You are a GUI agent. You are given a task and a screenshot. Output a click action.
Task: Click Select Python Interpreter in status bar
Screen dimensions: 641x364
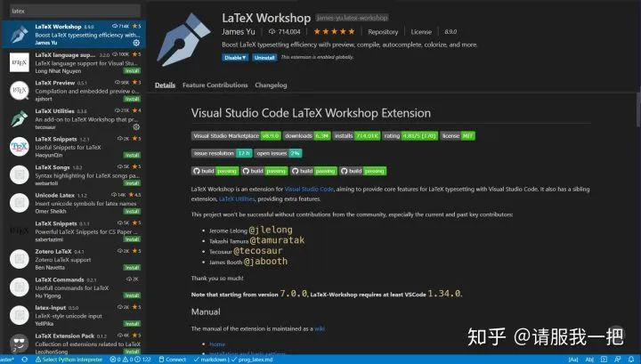pyautogui.click(x=69, y=360)
